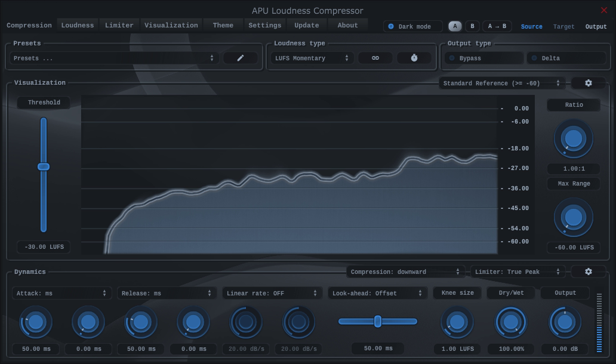The image size is (616, 364).
Task: Open Visualization gear settings icon
Action: [588, 84]
